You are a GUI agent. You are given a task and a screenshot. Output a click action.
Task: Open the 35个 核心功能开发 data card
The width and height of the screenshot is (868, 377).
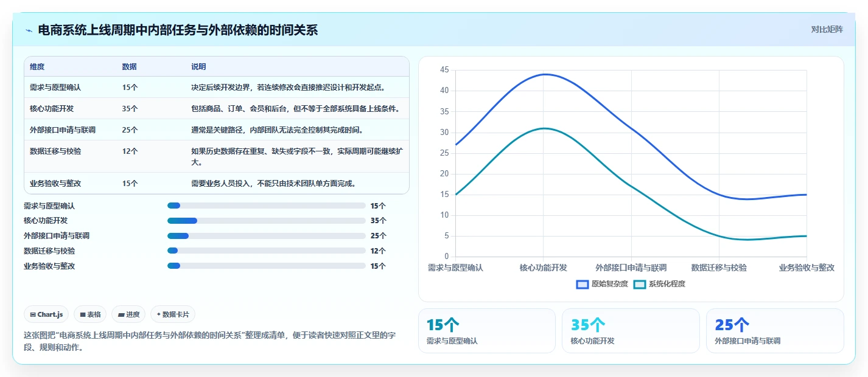[x=631, y=330]
